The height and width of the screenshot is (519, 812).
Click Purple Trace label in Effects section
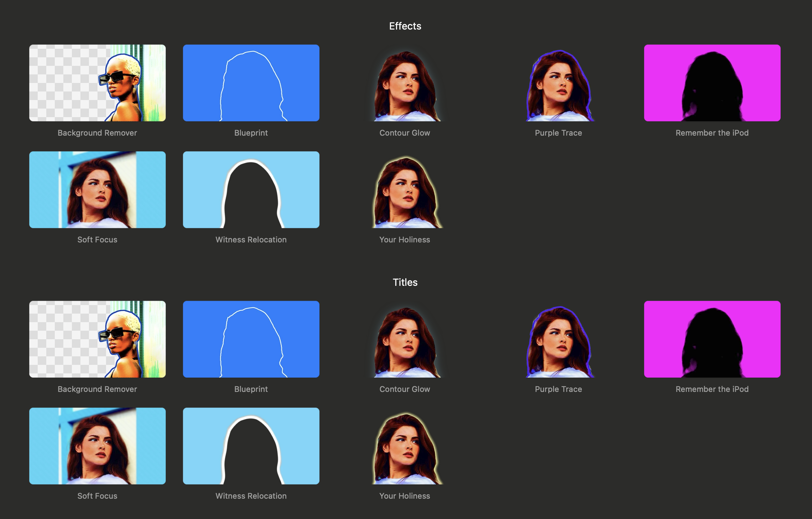(559, 133)
